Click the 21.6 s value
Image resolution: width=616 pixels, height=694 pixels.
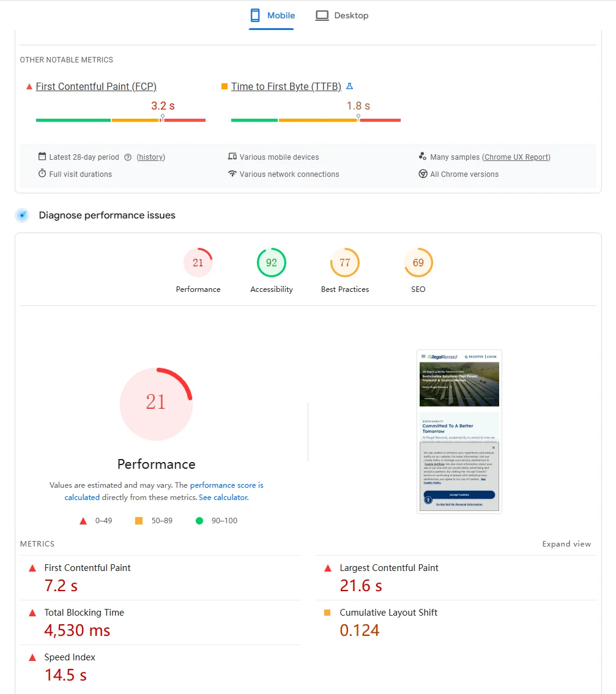361,586
